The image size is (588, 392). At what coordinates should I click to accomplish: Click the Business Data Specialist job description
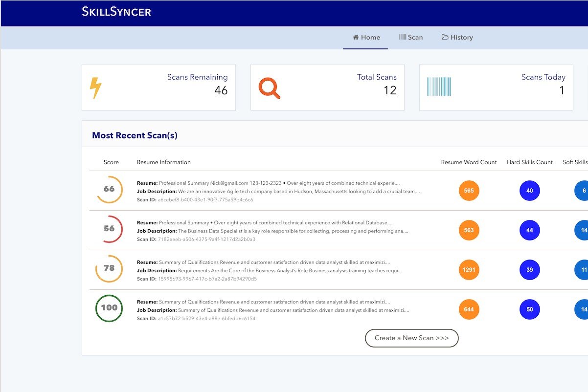coord(273,231)
